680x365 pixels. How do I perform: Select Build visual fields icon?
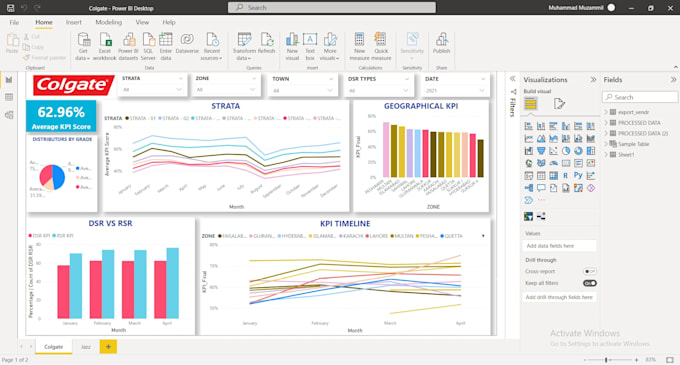click(x=531, y=104)
